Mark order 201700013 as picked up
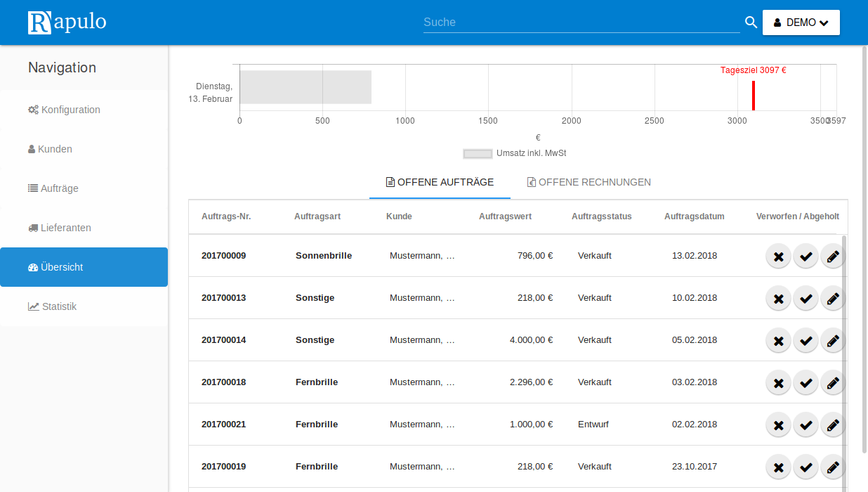Viewport: 868px width, 492px height. pyautogui.click(x=805, y=299)
